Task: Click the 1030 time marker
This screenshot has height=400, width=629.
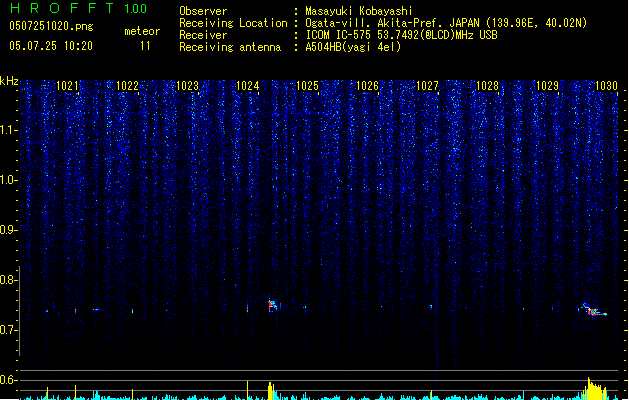Action: tap(607, 86)
